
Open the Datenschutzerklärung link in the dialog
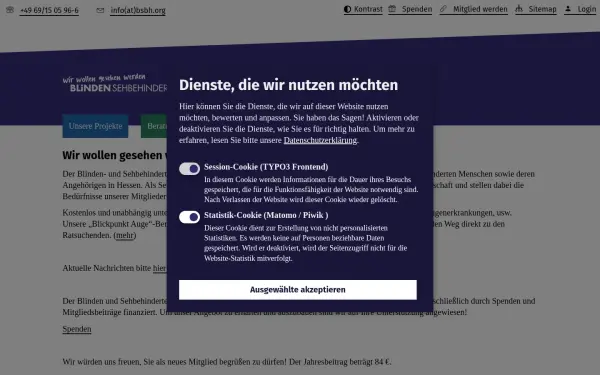(x=320, y=140)
